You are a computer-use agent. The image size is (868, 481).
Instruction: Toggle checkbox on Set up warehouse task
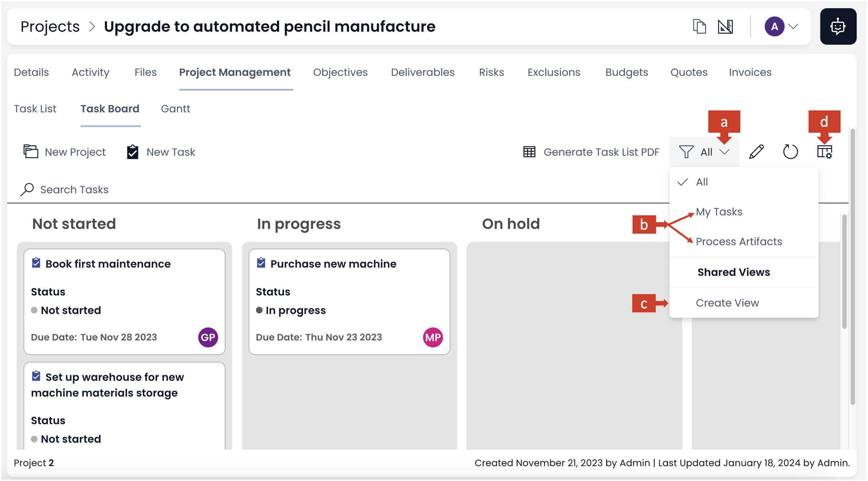(36, 376)
